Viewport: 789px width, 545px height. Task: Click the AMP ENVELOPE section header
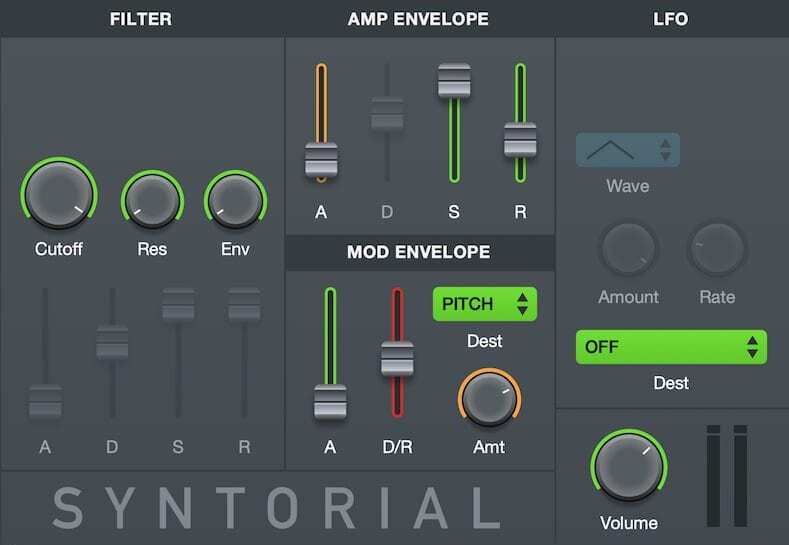tap(418, 19)
